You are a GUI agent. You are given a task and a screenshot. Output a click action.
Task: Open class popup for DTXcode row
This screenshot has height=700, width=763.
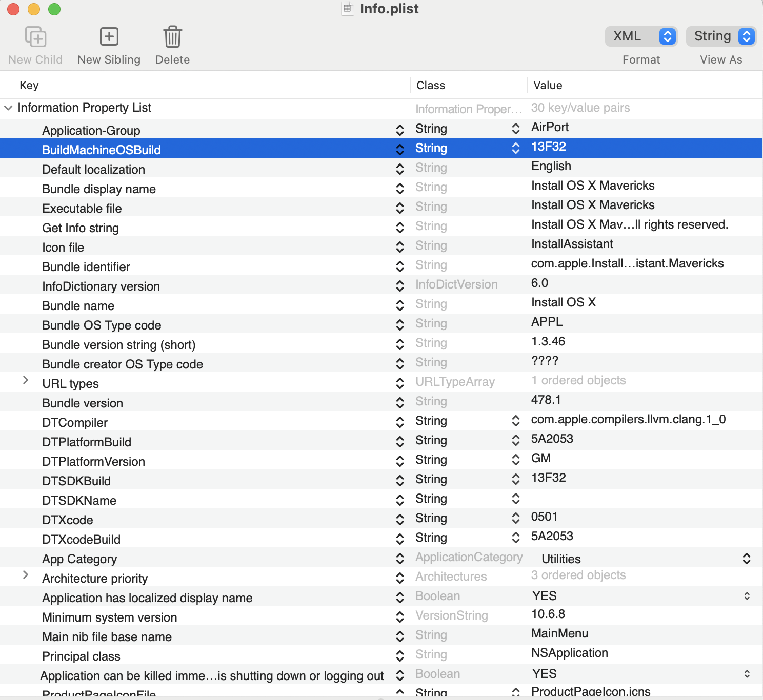coord(516,518)
